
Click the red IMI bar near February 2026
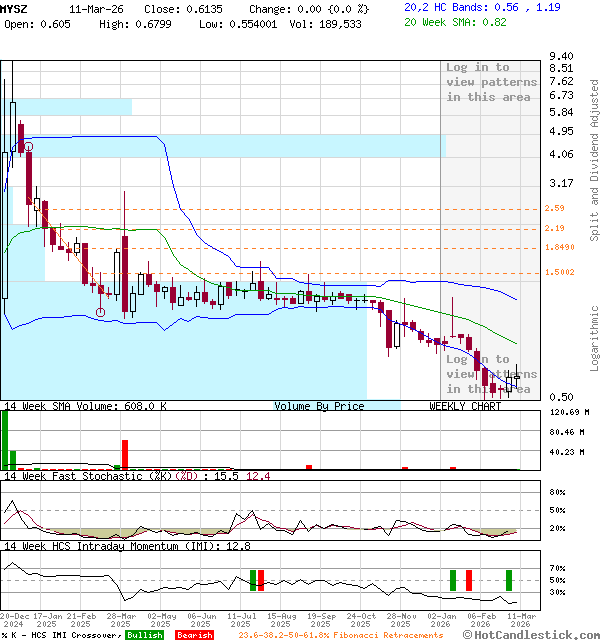[x=469, y=580]
